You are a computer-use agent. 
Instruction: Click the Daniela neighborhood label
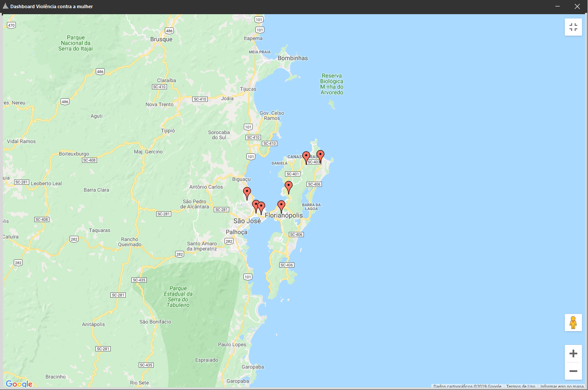pos(279,163)
